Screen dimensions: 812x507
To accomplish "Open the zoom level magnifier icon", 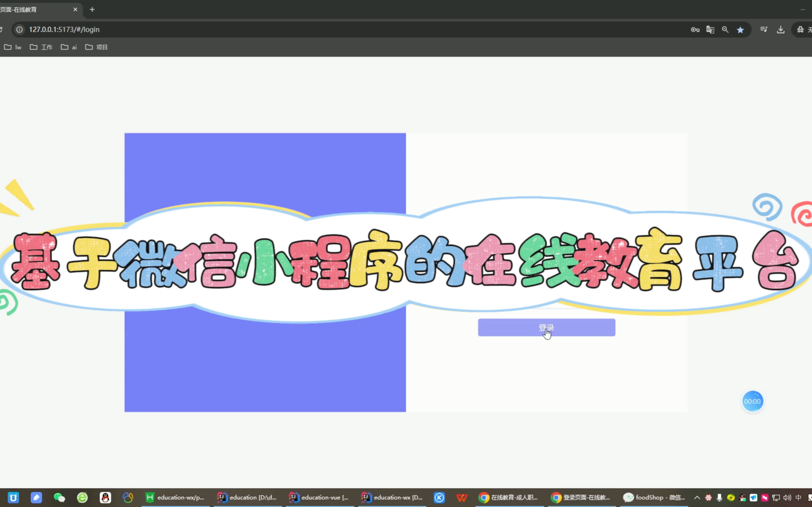I will click(x=725, y=29).
